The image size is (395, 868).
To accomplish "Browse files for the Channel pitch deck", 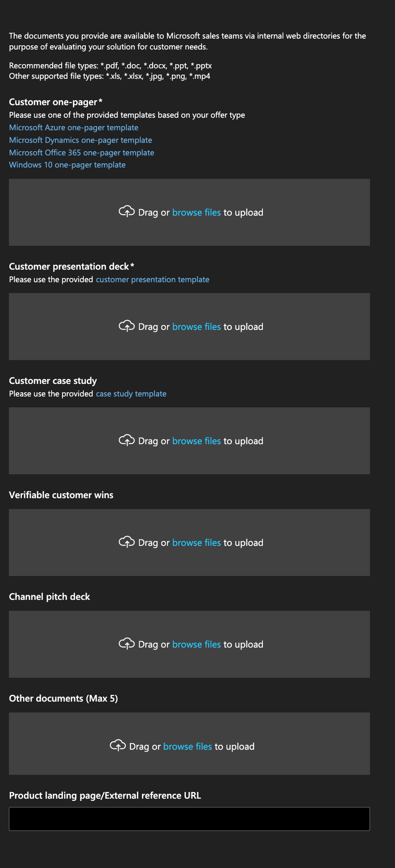I will click(196, 645).
